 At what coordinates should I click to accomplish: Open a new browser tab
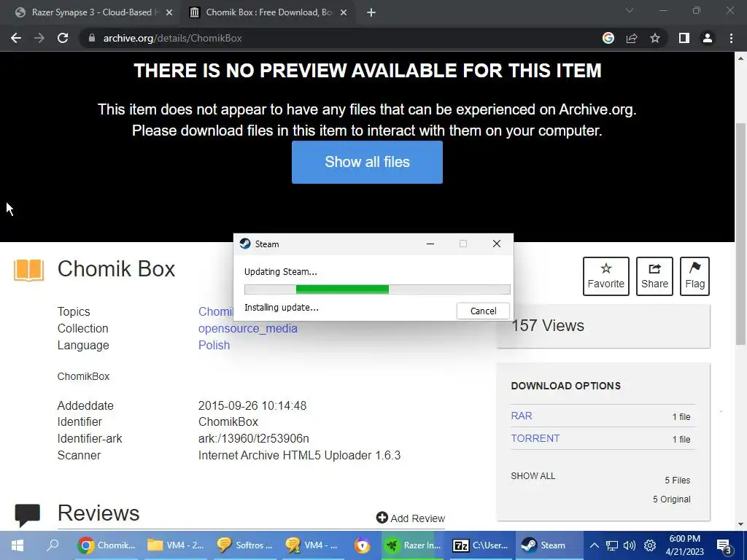[x=371, y=12]
